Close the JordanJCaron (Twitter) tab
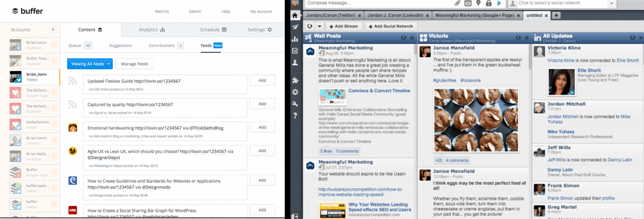644x219 pixels. click(x=360, y=16)
